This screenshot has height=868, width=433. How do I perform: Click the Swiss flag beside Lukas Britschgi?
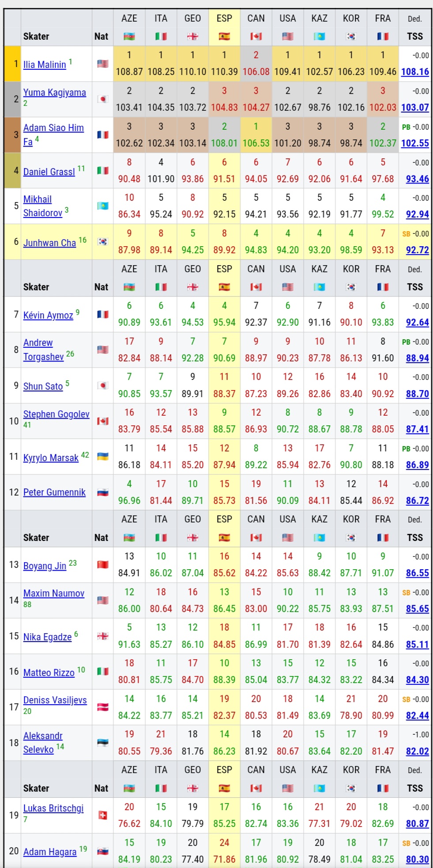pos(102,815)
